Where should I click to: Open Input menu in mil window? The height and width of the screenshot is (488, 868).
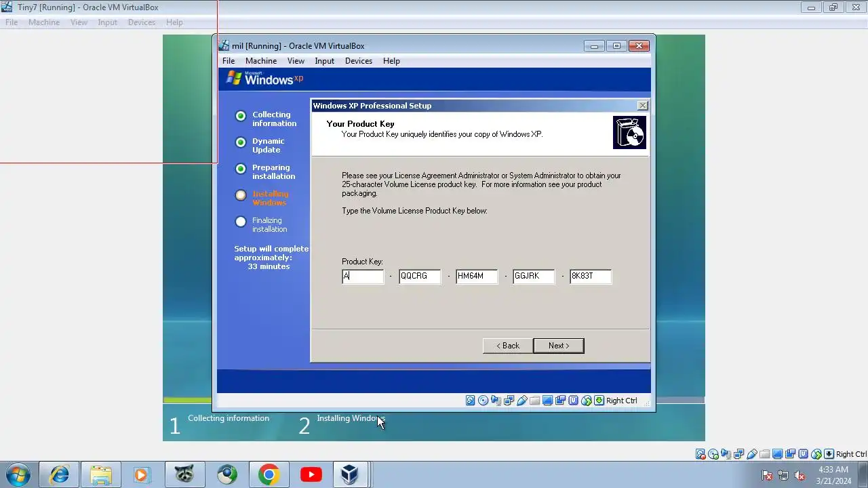[324, 61]
